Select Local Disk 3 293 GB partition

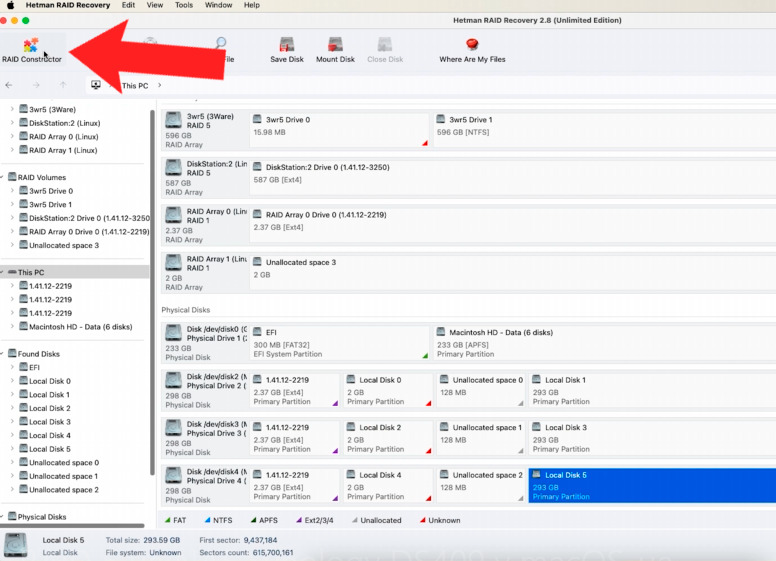(x=652, y=438)
